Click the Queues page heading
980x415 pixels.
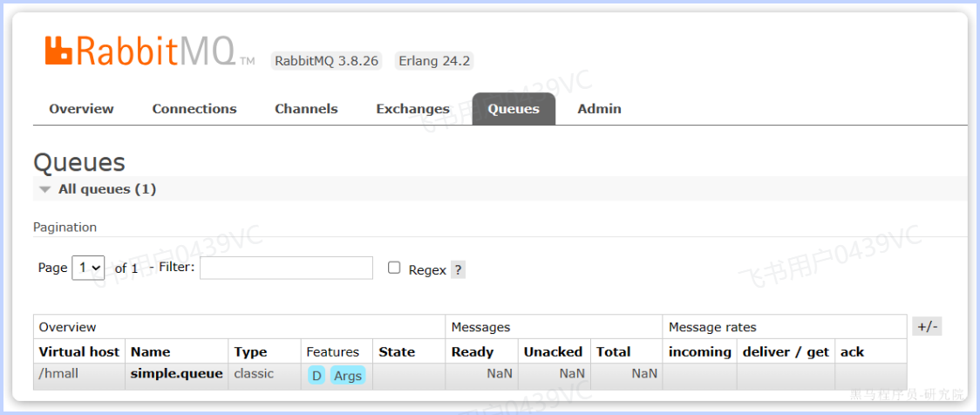79,162
